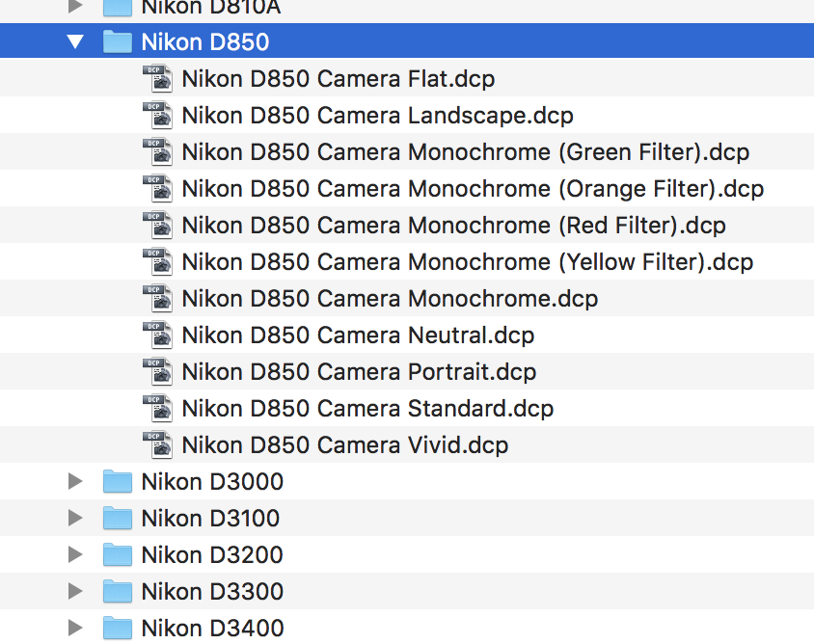The height and width of the screenshot is (644, 814).
Task: Expand the Nikon D3400 folder triangle
Action: (76, 628)
